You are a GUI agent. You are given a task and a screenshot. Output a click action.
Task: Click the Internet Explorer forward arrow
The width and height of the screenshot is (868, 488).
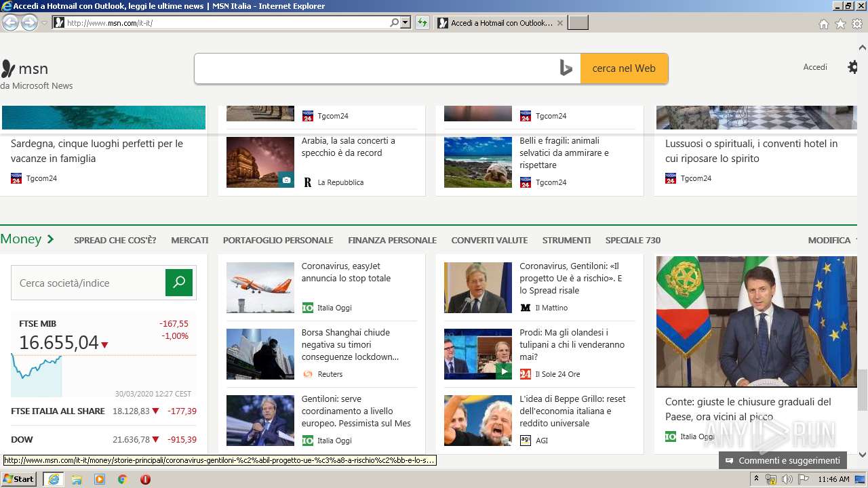click(x=29, y=23)
